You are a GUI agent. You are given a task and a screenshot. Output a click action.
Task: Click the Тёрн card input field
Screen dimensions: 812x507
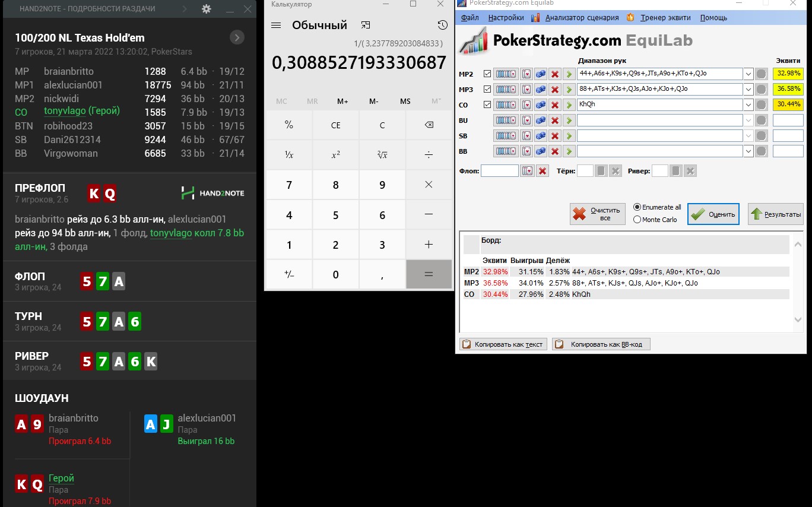[x=585, y=171]
